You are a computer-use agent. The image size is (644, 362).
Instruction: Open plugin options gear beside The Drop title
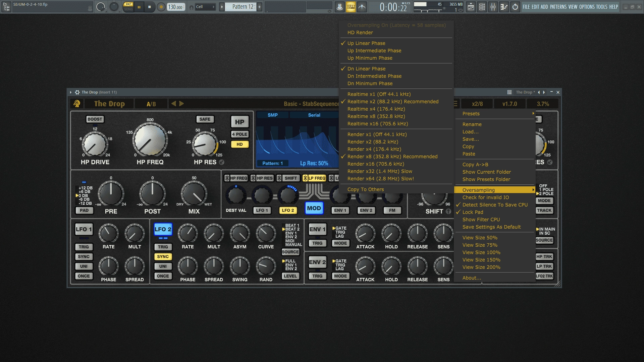pos(77,92)
